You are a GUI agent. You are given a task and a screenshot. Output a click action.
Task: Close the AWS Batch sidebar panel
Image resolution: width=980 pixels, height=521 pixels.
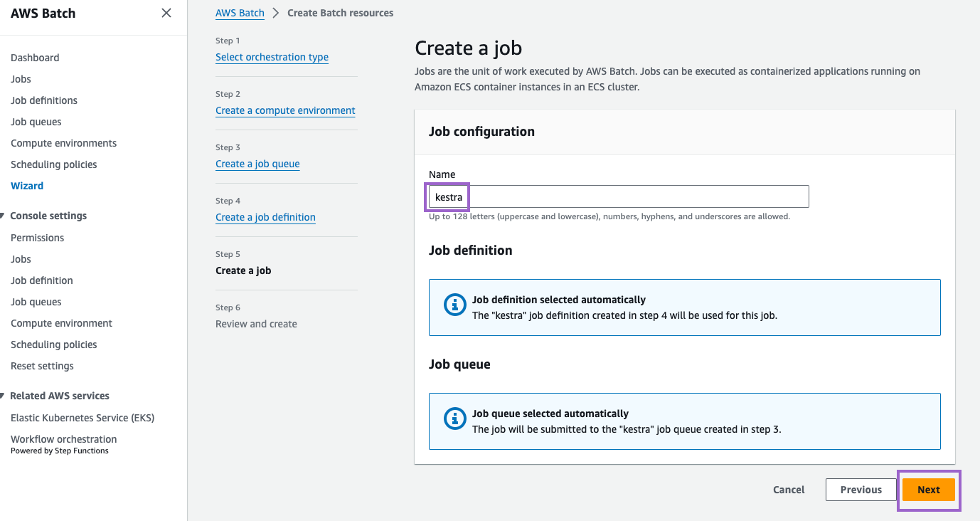166,13
